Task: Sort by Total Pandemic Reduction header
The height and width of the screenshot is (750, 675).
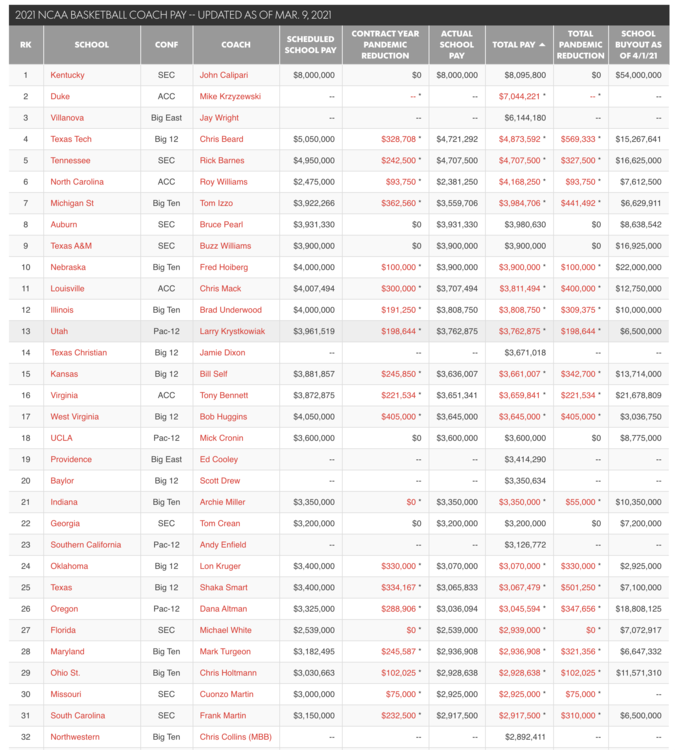Action: tap(580, 45)
